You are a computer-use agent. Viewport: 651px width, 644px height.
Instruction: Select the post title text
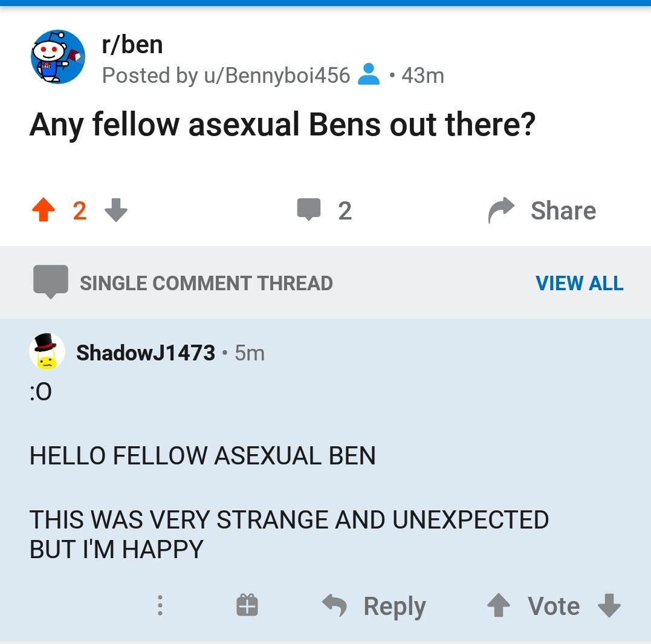pyautogui.click(x=282, y=123)
